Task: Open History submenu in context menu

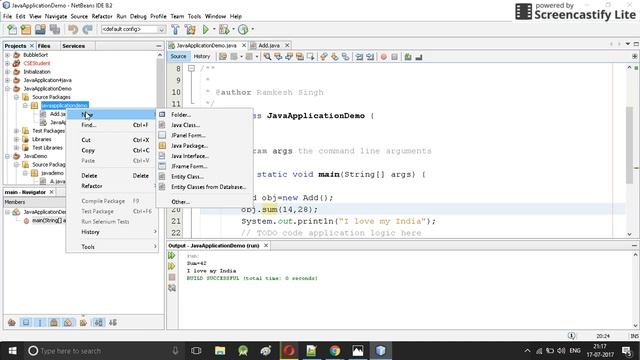Action: pos(112,232)
